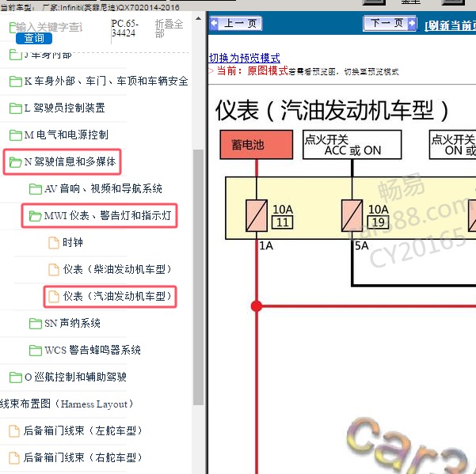This screenshot has height=474, width=476.
Task: Click folder icon beside SN 声纳系统
Action: [36, 324]
